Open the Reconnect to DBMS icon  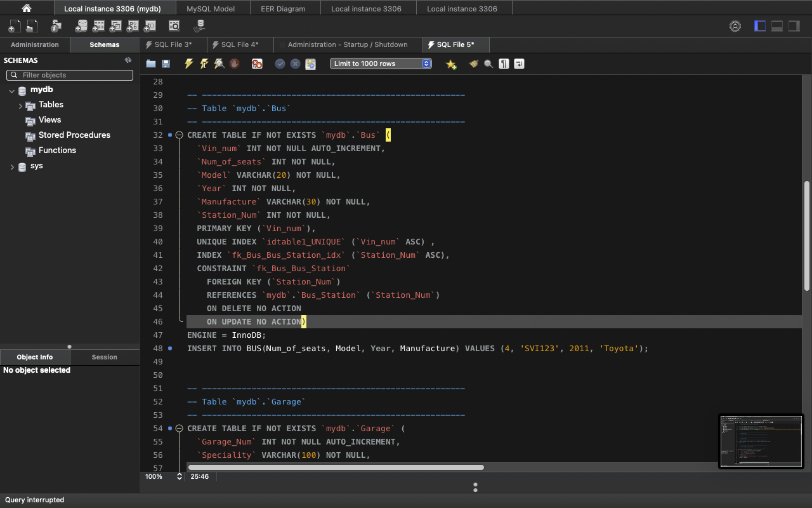[200, 26]
